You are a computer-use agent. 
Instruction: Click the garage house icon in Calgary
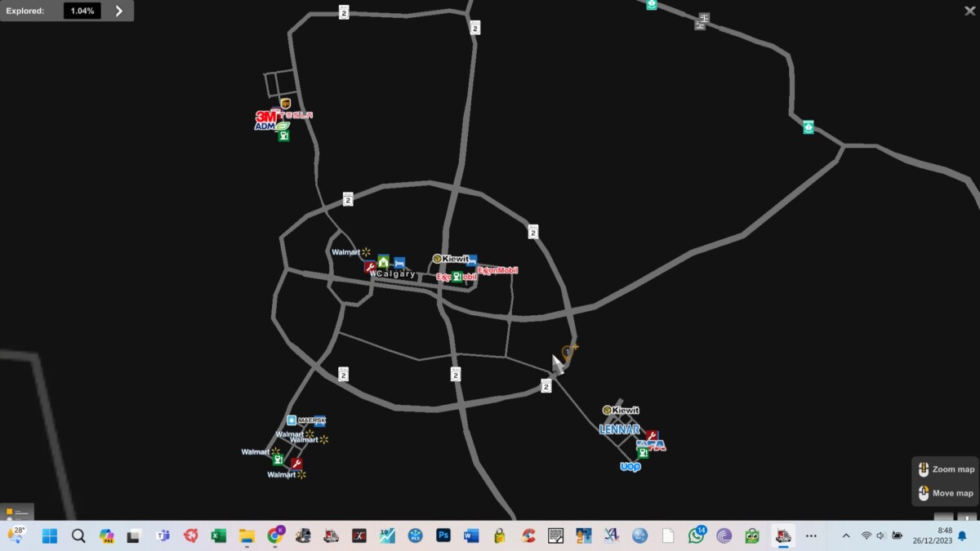[x=383, y=261]
